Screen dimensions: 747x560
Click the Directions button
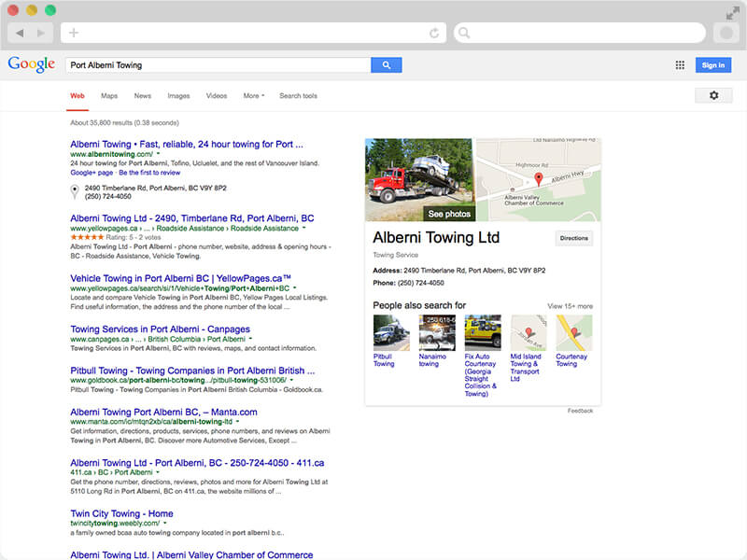574,238
